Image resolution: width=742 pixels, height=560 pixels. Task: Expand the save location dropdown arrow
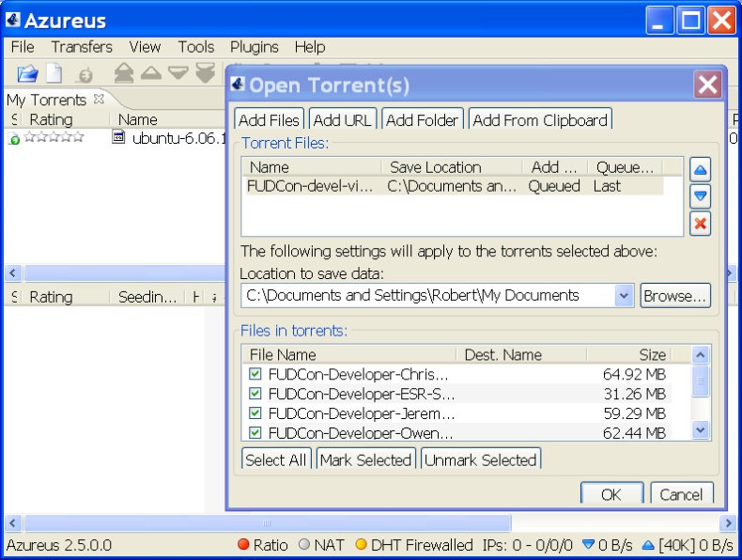click(x=624, y=296)
